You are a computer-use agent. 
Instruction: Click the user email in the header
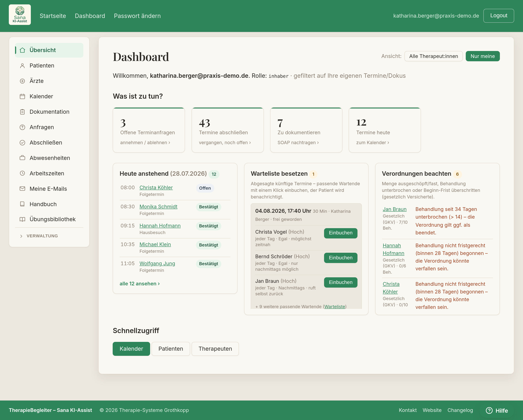click(436, 16)
